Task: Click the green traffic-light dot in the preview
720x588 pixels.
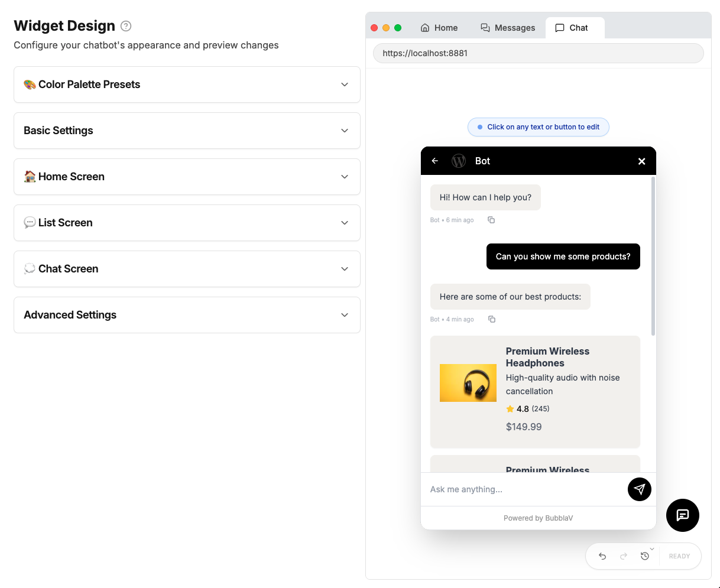Action: click(398, 27)
